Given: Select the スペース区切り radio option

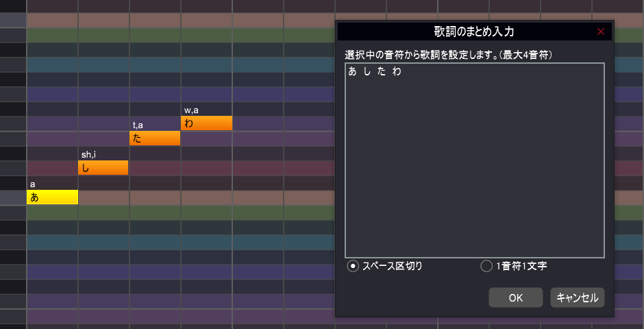Looking at the screenshot, I should (385, 266).
